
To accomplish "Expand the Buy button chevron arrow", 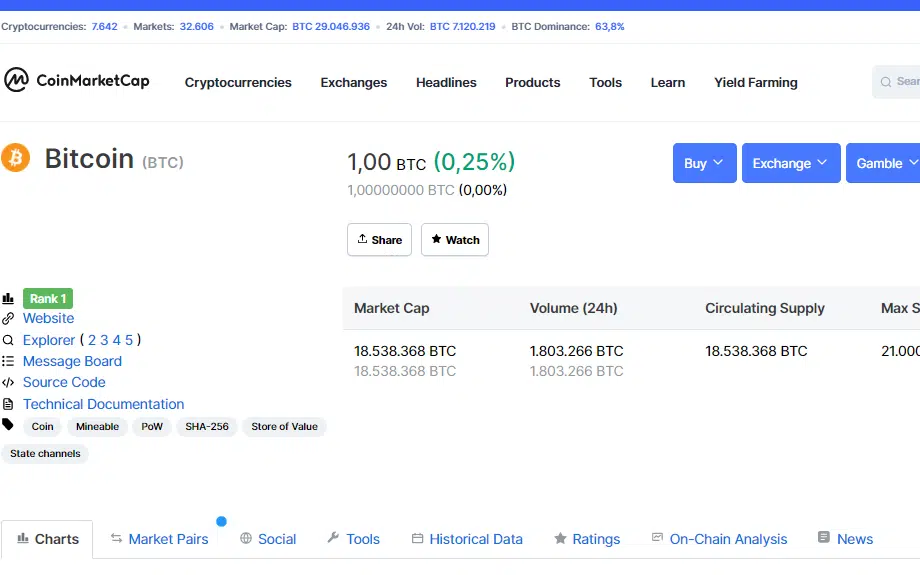I will pos(718,163).
